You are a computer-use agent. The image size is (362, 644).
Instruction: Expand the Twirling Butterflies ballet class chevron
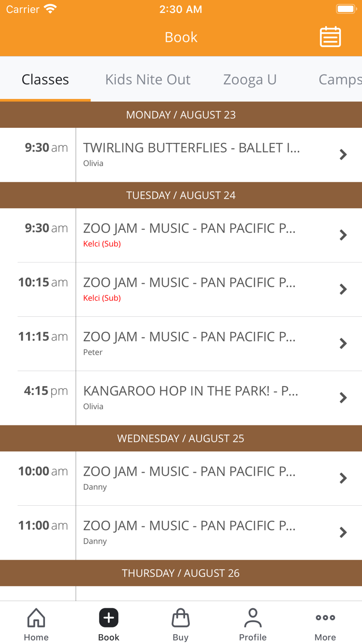coord(343,154)
